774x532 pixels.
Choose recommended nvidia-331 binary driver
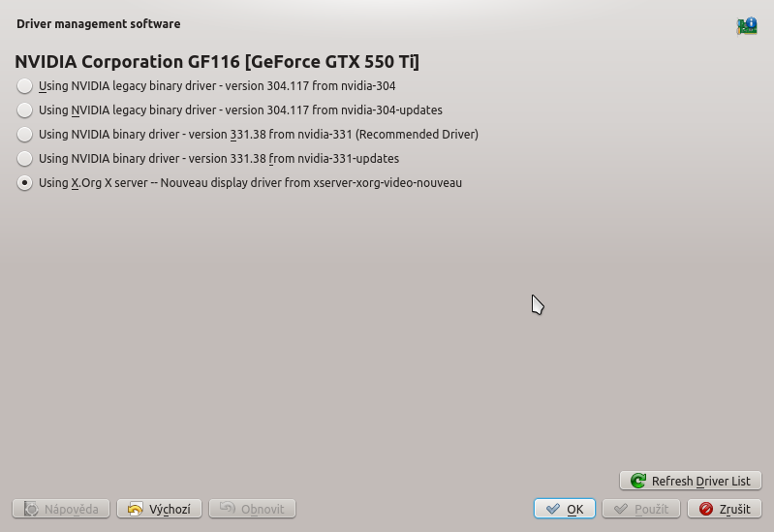click(248, 135)
